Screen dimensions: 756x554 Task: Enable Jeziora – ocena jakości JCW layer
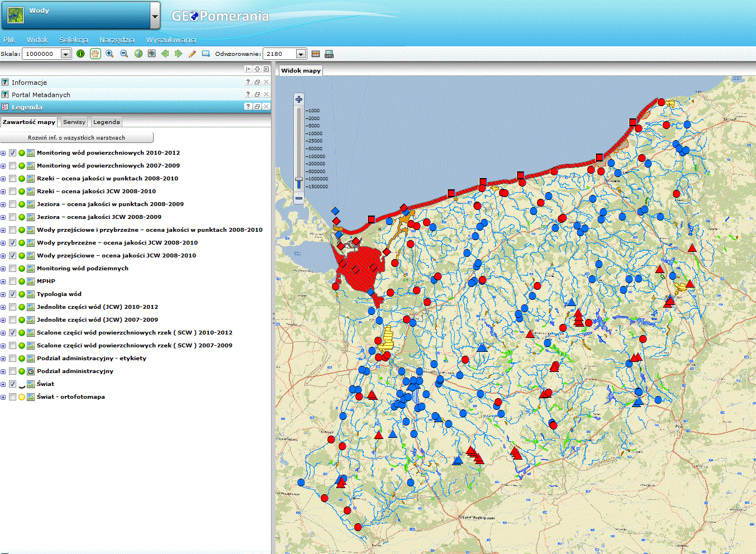[x=12, y=217]
